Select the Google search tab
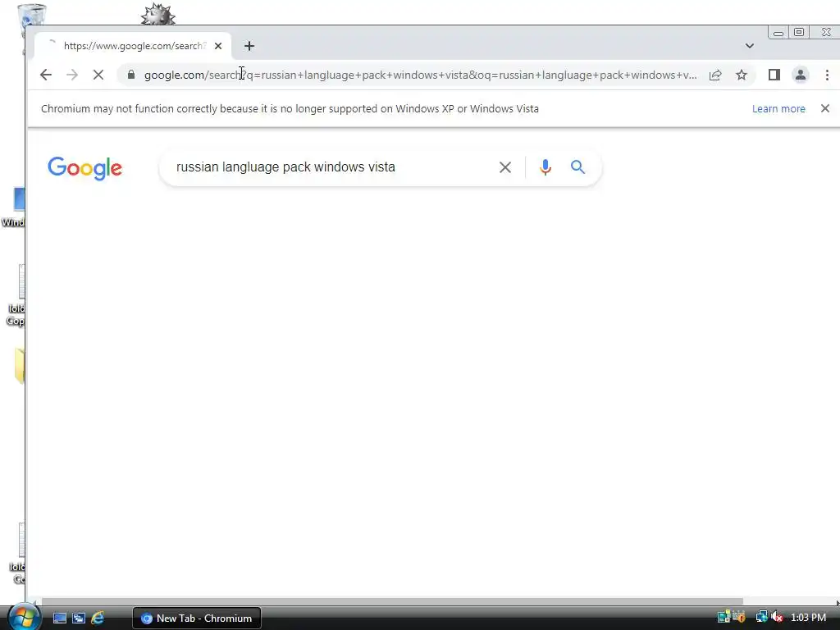Image resolution: width=840 pixels, height=630 pixels. click(133, 46)
